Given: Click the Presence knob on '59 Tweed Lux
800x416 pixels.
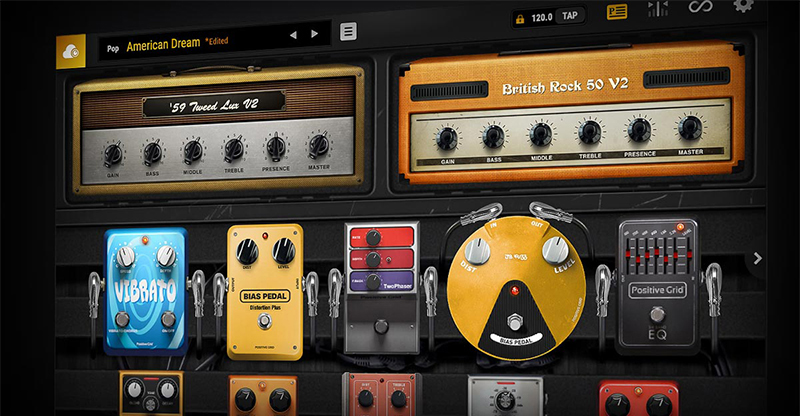Looking at the screenshot, I should [x=276, y=147].
